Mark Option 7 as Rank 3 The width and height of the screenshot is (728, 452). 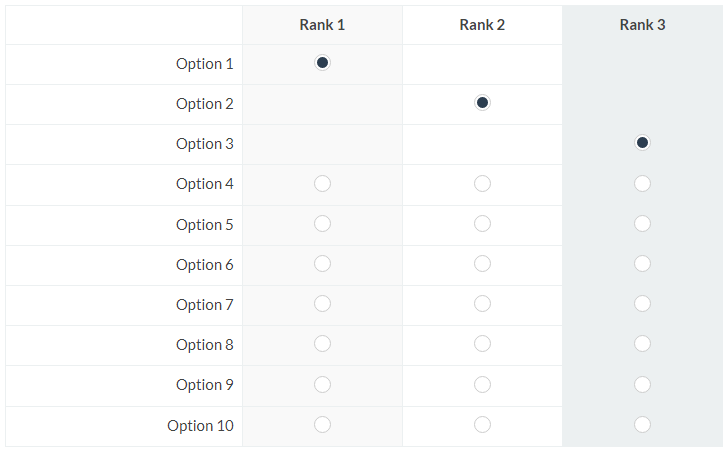[643, 304]
